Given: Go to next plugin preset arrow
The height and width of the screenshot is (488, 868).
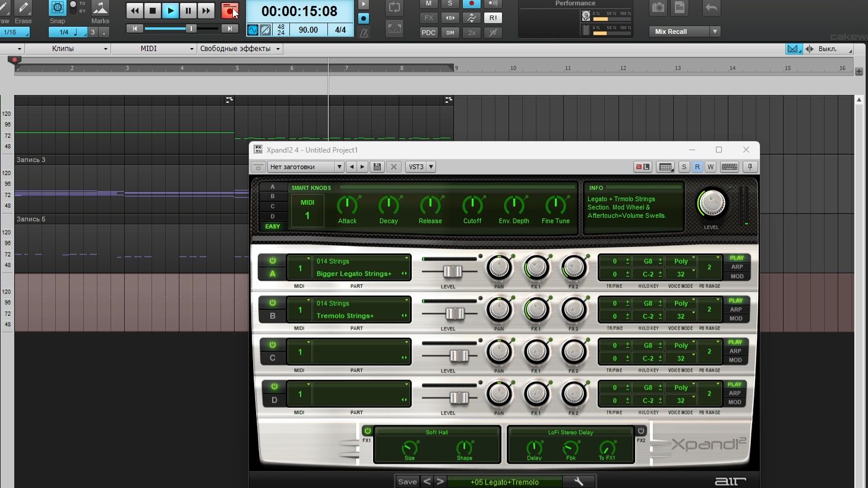Looking at the screenshot, I should [x=362, y=167].
